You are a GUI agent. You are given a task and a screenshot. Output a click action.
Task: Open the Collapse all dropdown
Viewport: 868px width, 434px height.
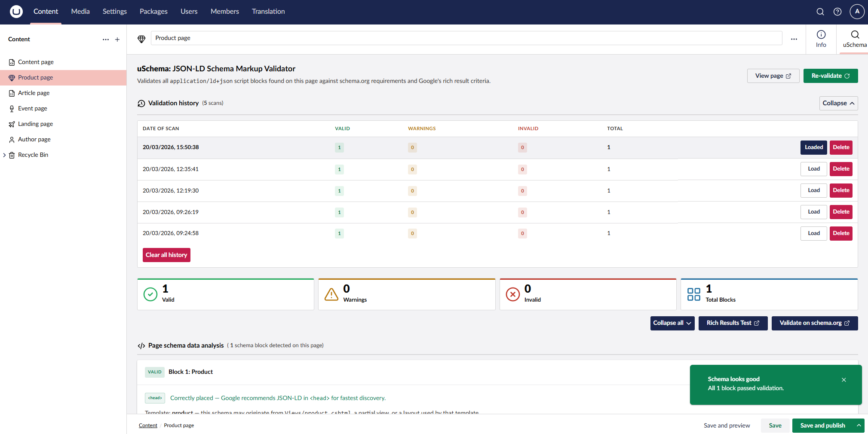(x=672, y=323)
